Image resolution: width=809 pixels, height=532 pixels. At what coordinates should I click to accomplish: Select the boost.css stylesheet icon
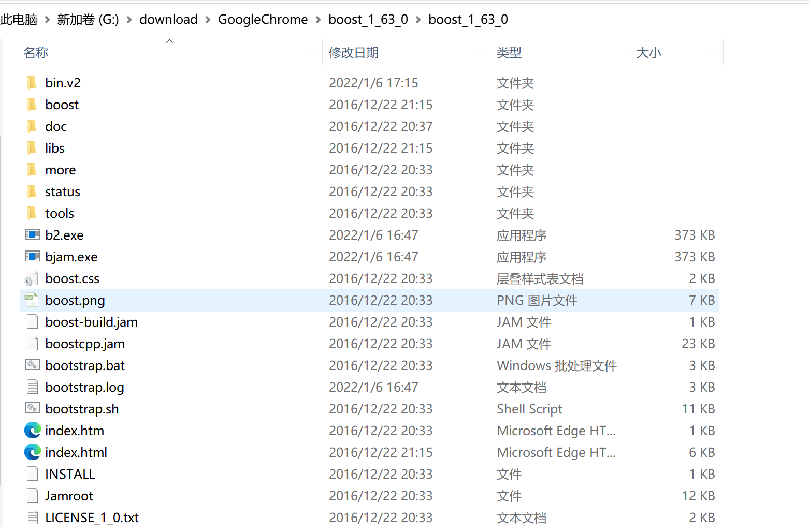point(32,278)
